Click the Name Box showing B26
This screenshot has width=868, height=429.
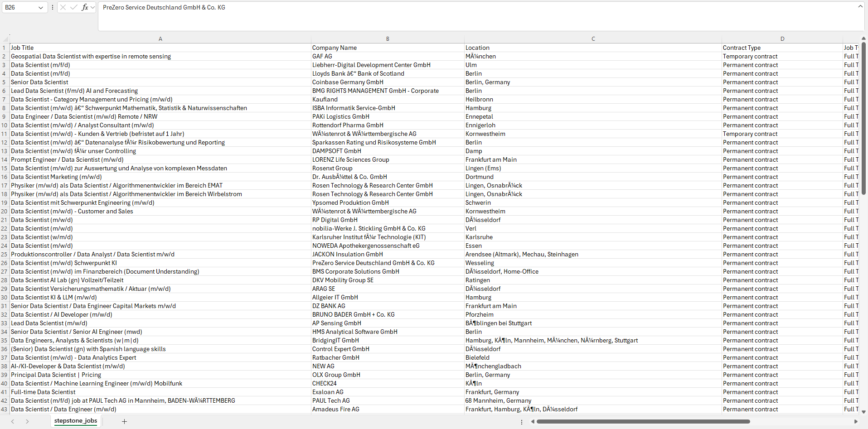[x=20, y=7]
